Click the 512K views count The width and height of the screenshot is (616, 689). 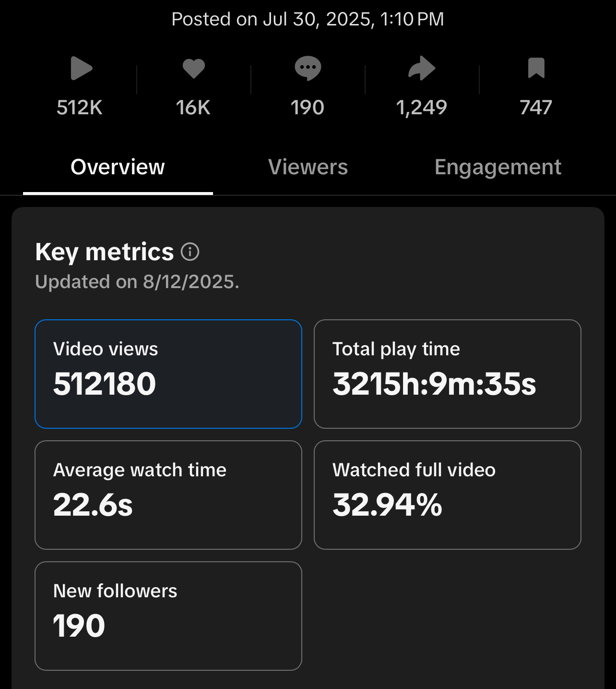click(x=80, y=108)
